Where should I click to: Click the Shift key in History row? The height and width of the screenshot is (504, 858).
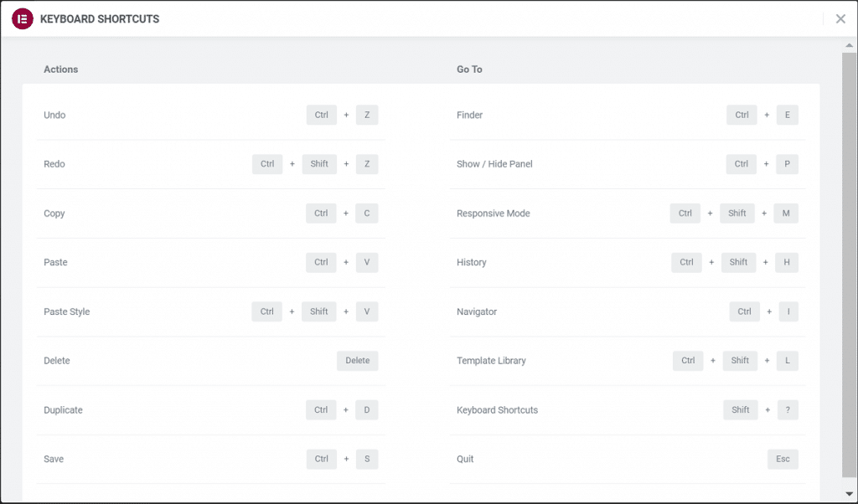coord(739,262)
